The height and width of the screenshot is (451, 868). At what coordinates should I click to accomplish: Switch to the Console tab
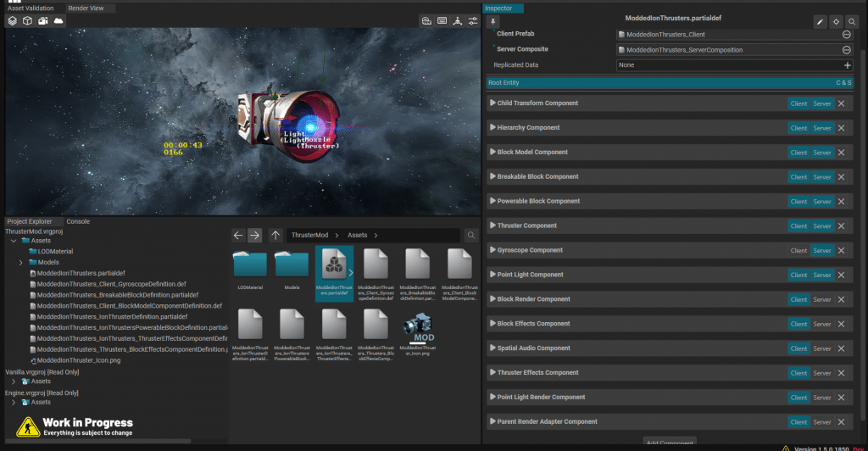pos(78,221)
